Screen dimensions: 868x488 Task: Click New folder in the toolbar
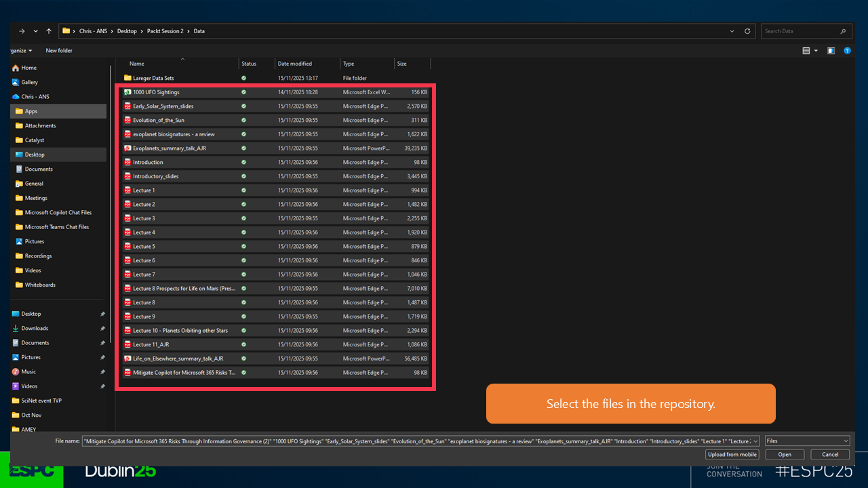[59, 51]
